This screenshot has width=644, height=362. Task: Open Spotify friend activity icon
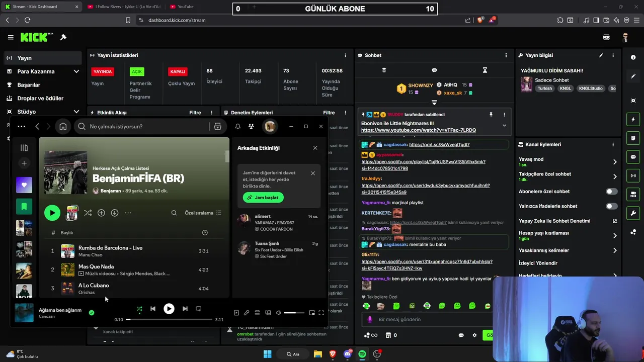[x=251, y=127]
